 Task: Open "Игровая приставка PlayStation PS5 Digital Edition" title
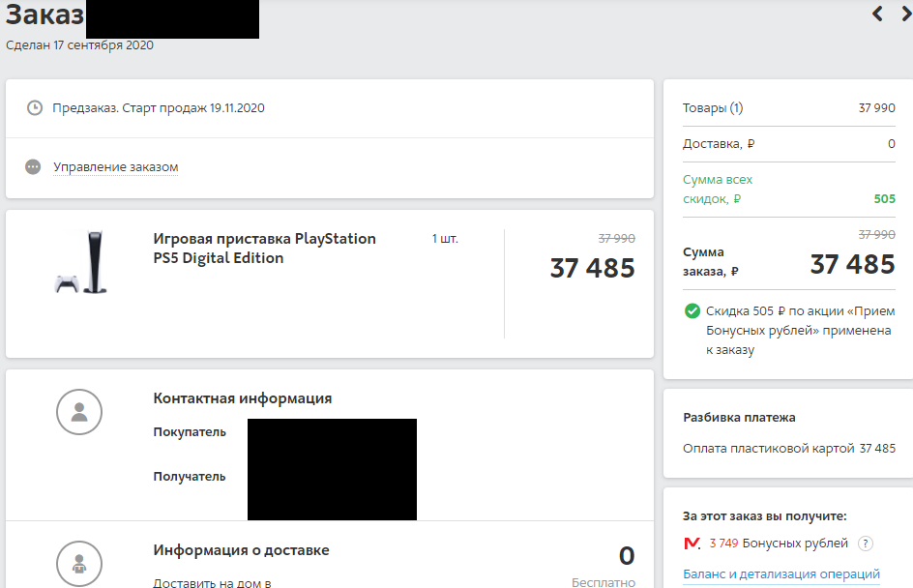[264, 248]
